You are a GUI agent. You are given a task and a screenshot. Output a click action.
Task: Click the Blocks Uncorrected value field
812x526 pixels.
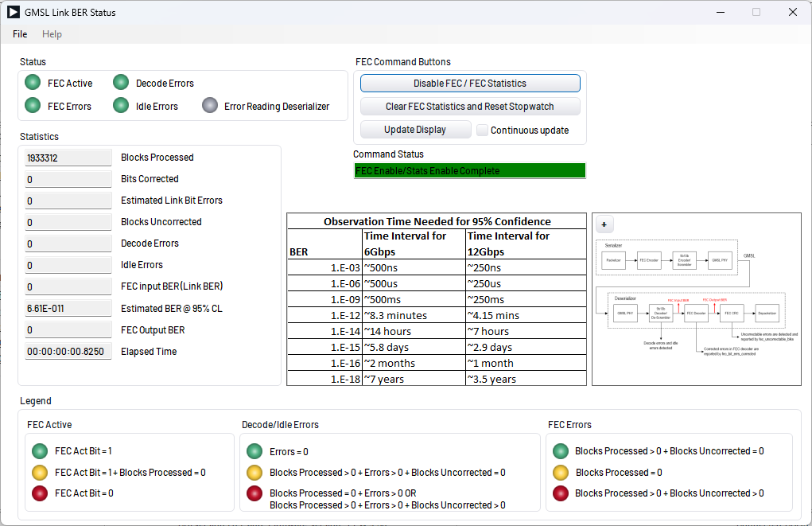pos(68,222)
